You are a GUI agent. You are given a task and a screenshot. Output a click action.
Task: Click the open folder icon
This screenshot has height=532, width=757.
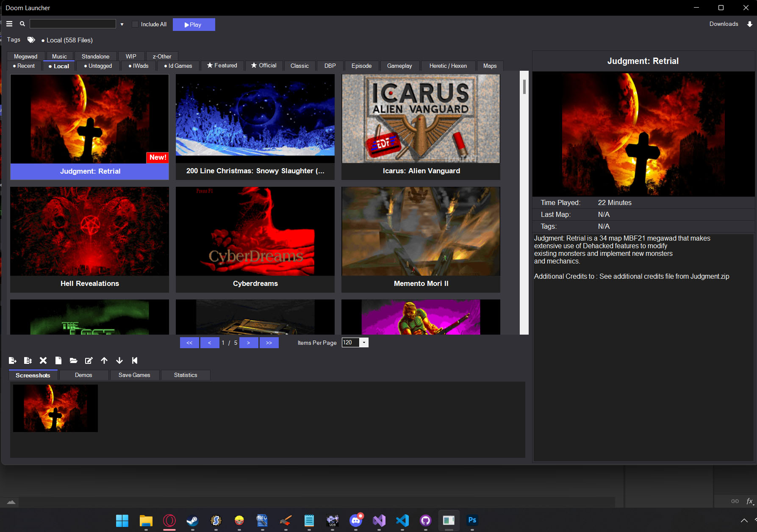[x=74, y=360]
